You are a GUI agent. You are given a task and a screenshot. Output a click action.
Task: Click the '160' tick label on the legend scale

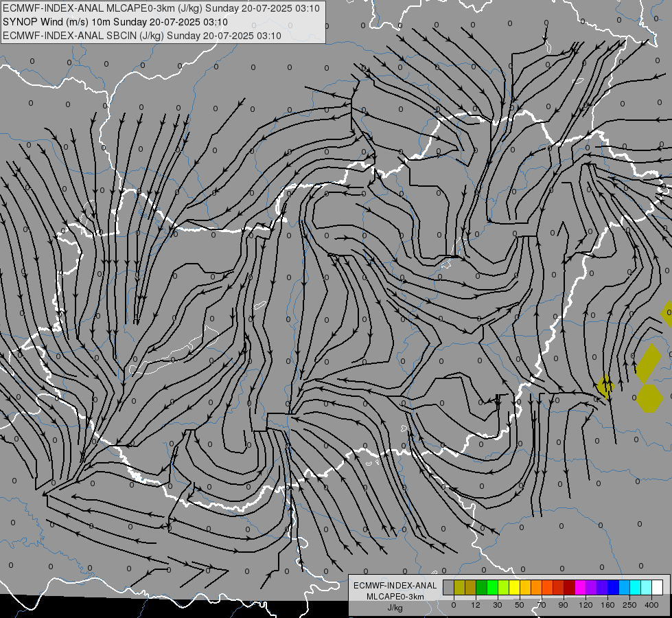607,605
